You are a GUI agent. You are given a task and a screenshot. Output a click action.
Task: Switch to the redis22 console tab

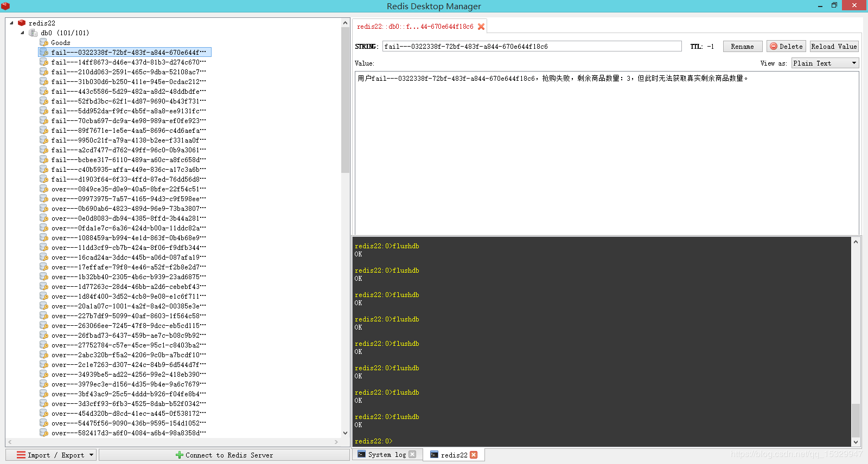(454, 455)
